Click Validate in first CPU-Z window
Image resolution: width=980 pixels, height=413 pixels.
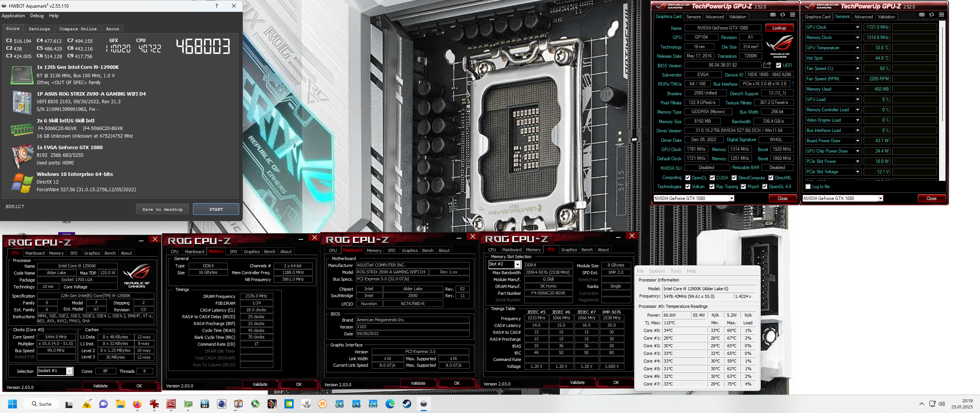pos(100,386)
